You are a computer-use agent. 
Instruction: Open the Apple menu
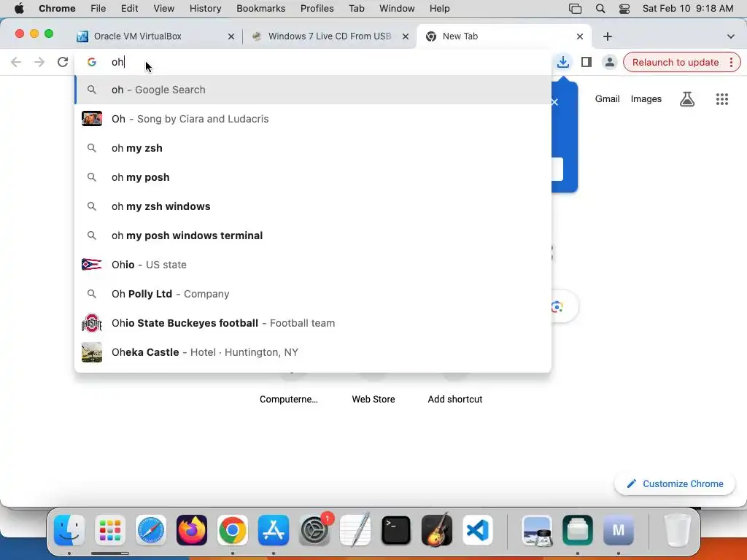[x=19, y=9]
